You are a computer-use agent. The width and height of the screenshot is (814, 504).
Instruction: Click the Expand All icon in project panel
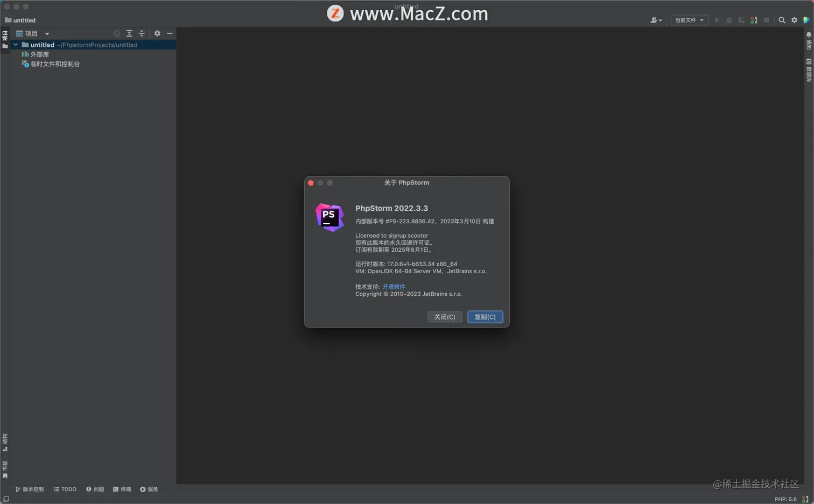[129, 33]
